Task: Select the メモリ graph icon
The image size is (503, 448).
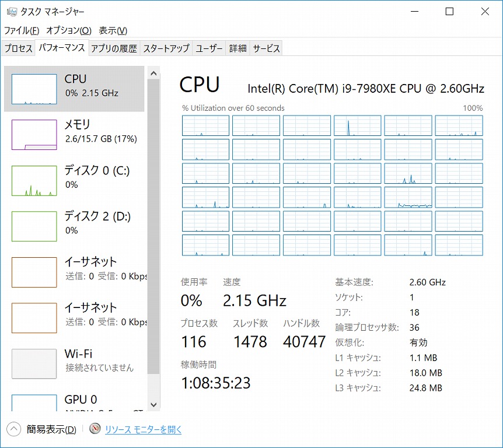Action: [x=34, y=135]
